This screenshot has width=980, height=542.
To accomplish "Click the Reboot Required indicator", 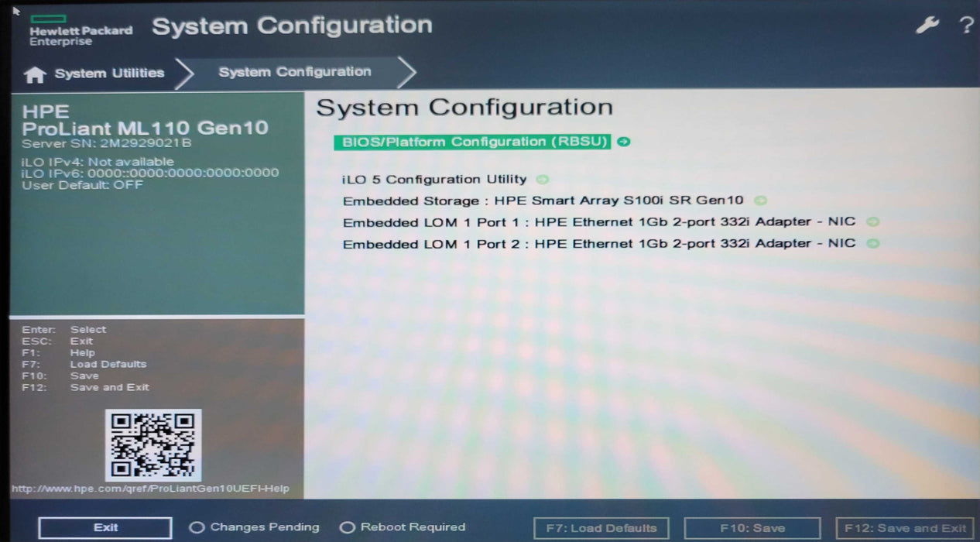I will coord(403,527).
